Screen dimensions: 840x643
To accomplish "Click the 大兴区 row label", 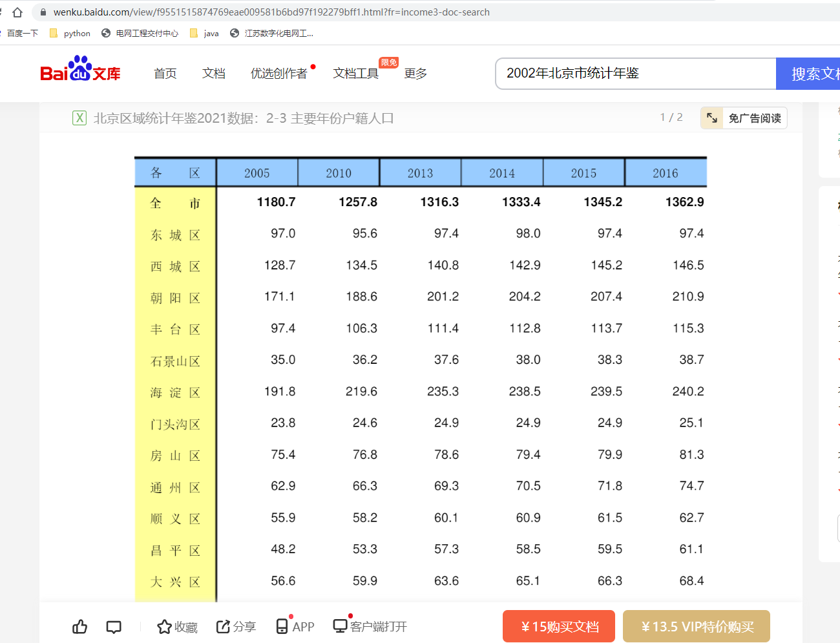I will [x=175, y=582].
